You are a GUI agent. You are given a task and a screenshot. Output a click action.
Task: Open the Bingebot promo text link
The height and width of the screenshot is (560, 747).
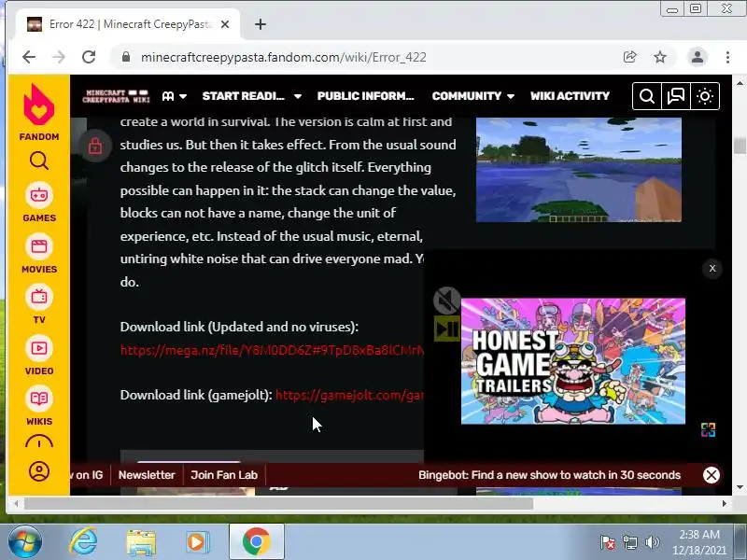coord(549,475)
